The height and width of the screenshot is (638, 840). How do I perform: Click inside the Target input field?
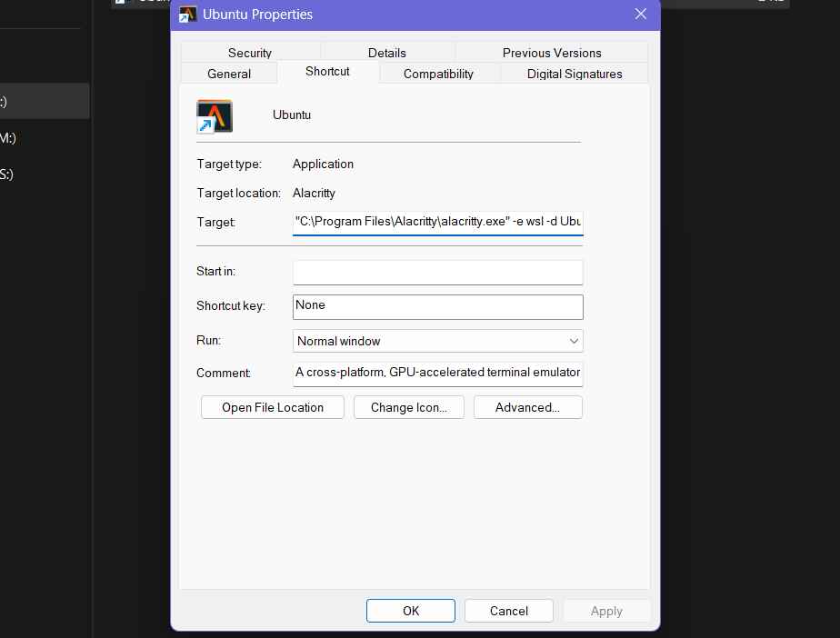click(x=437, y=223)
